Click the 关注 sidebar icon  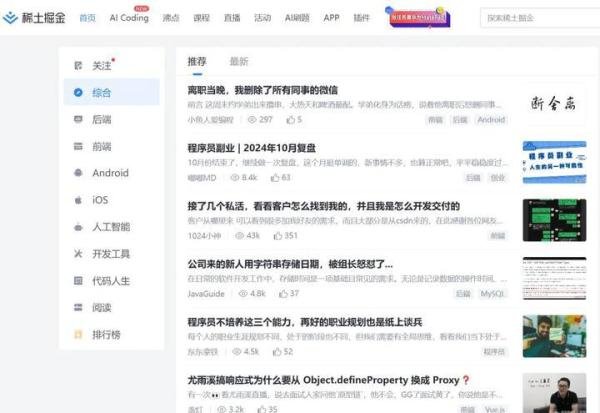(78, 65)
